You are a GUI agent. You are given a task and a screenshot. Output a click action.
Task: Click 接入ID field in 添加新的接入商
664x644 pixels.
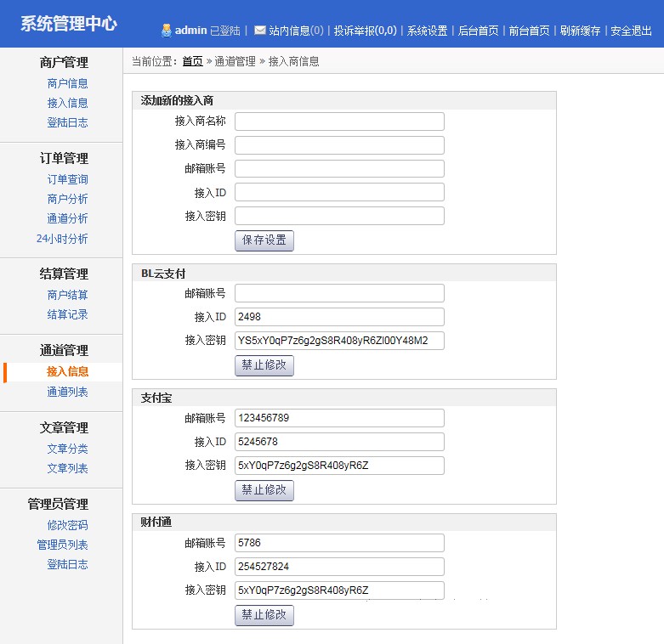[x=339, y=193]
